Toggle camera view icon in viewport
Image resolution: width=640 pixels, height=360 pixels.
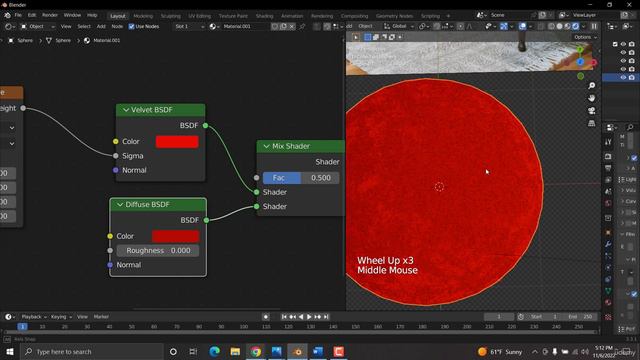[591, 111]
